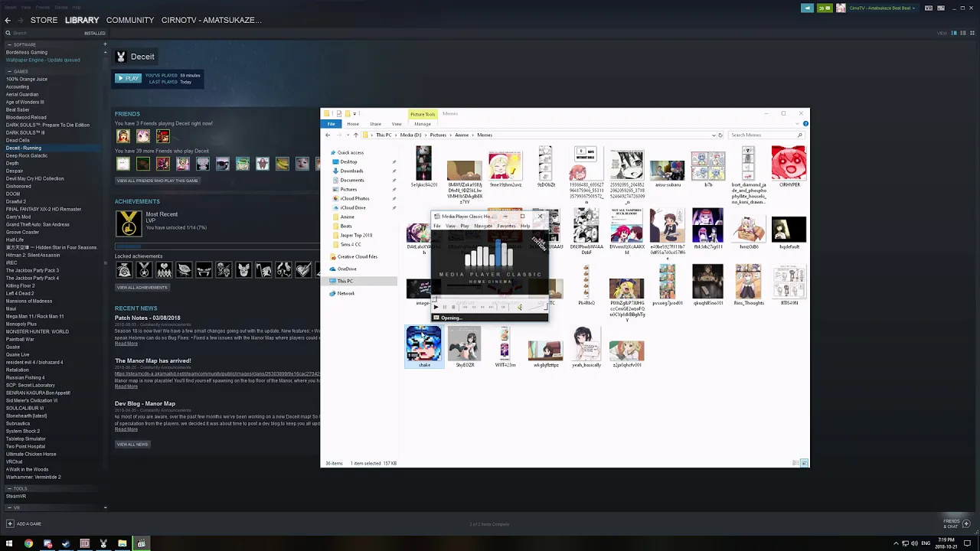This screenshot has width=980, height=551.
Task: Select Wallpaper Engine in the library
Action: point(43,60)
